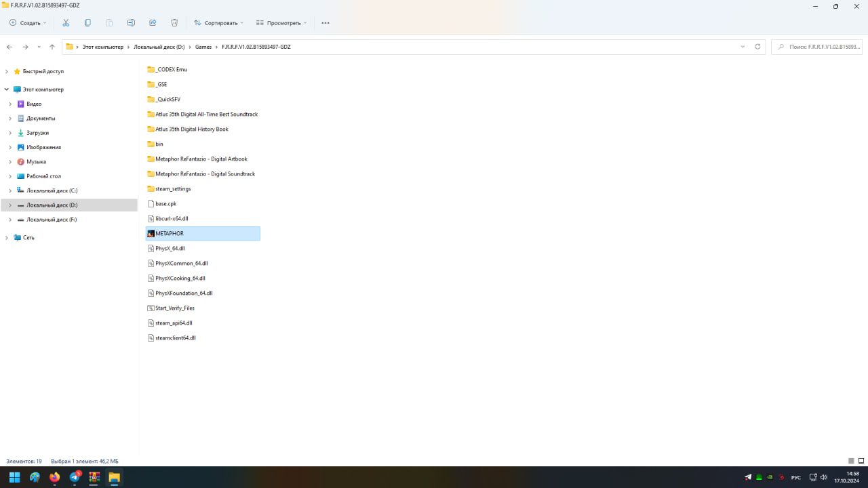Open the Сортировать dropdown
The image size is (868, 488).
tap(218, 22)
